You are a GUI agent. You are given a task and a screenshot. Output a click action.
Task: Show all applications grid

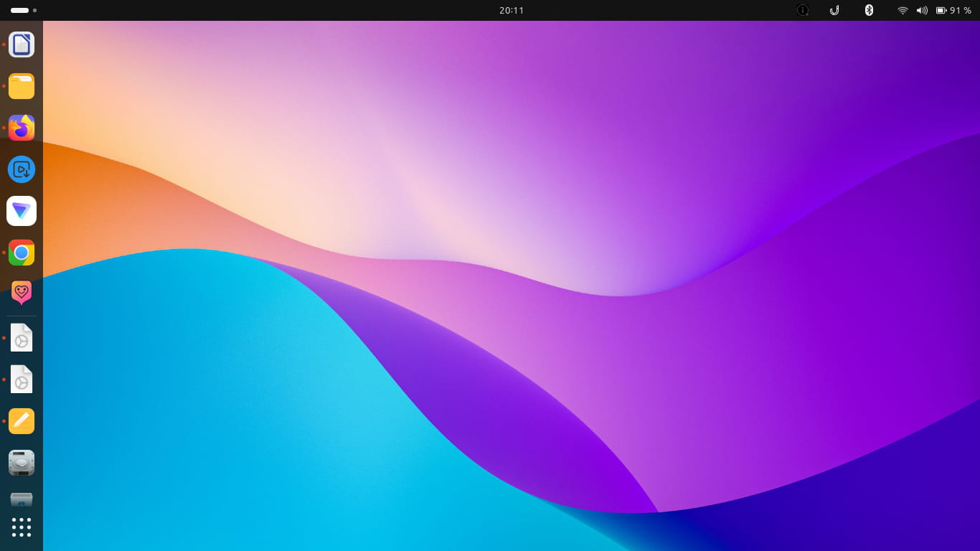(x=22, y=527)
